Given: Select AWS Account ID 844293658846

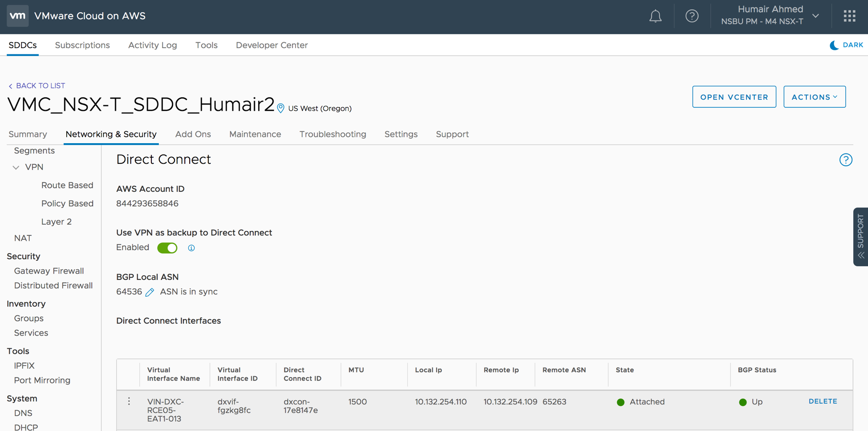Looking at the screenshot, I should [147, 203].
